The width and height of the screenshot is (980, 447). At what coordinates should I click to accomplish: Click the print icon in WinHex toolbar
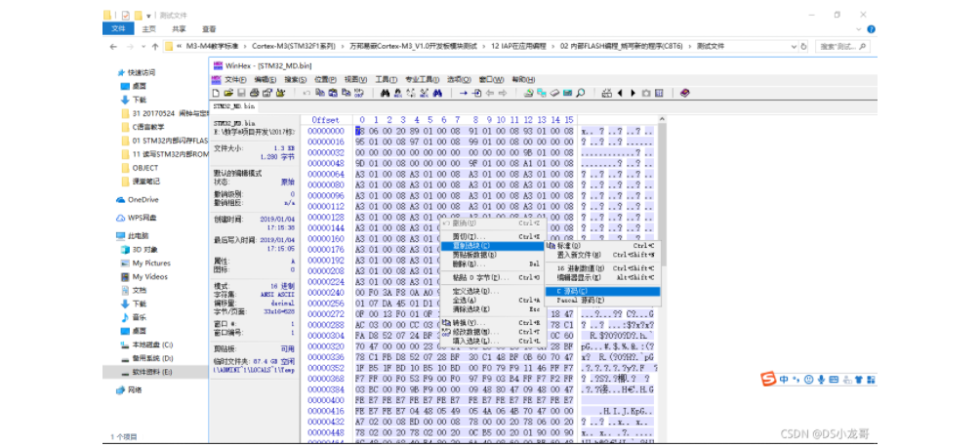[x=255, y=93]
